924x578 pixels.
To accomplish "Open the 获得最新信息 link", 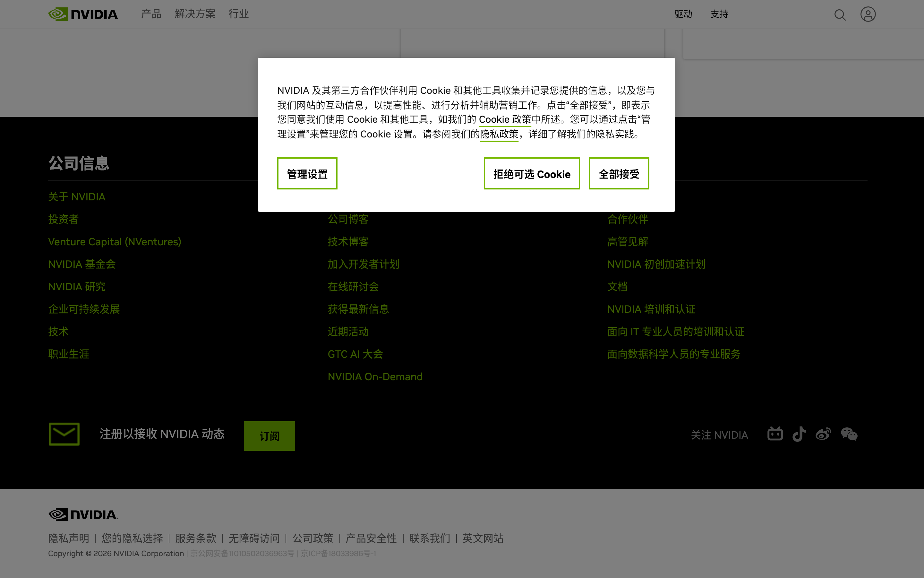I will click(x=358, y=309).
